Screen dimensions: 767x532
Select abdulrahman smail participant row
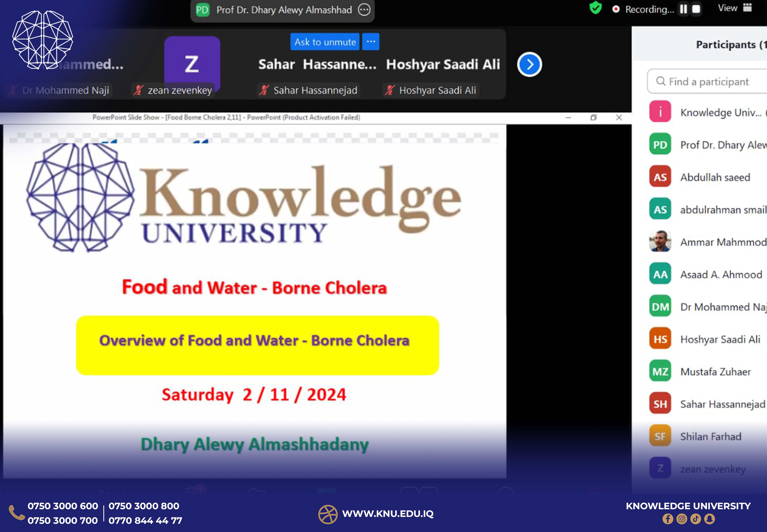coord(708,209)
